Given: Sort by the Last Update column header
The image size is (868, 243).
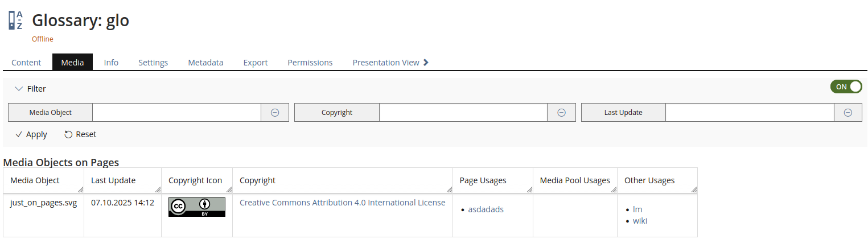Looking at the screenshot, I should (113, 180).
